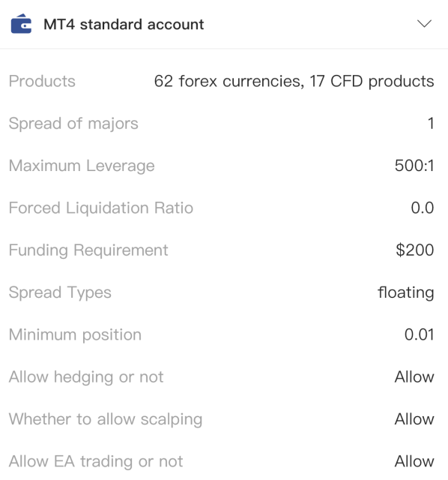
Task: Click Allow next to EA trading row
Action: tap(414, 461)
